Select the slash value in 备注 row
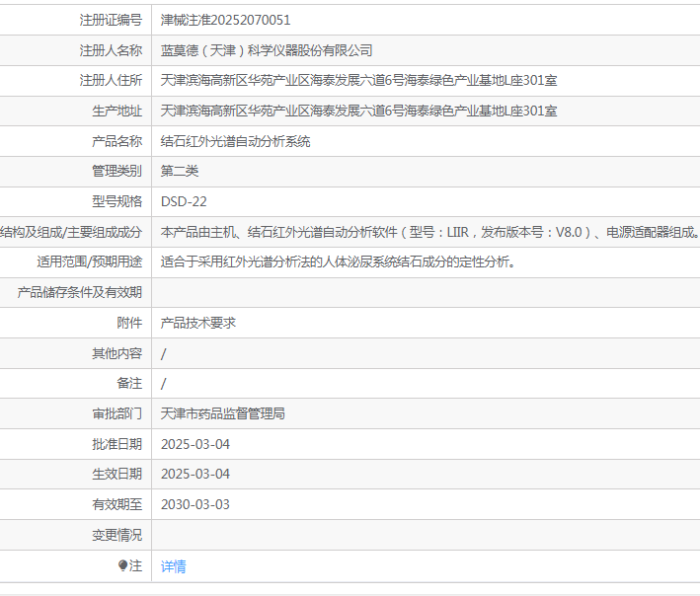This screenshot has height=596, width=700. [163, 383]
